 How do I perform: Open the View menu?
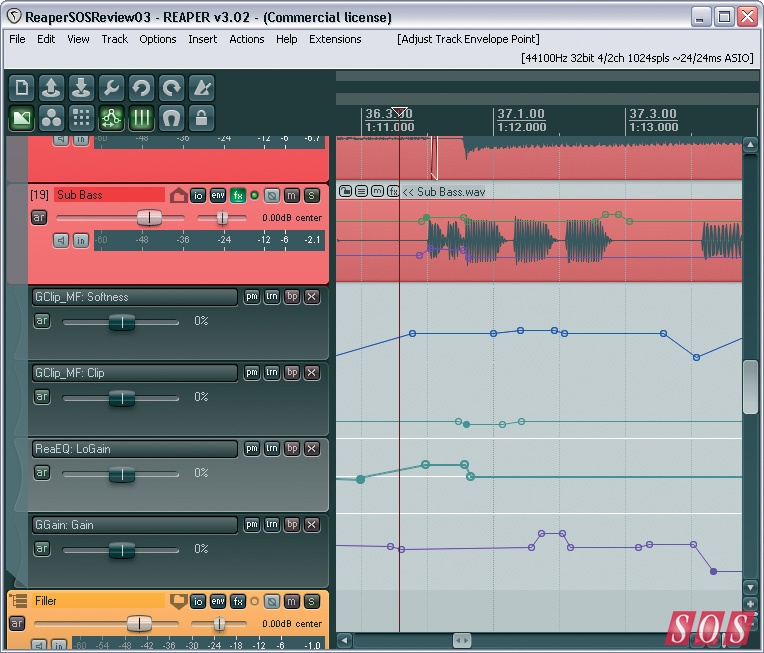coord(78,39)
